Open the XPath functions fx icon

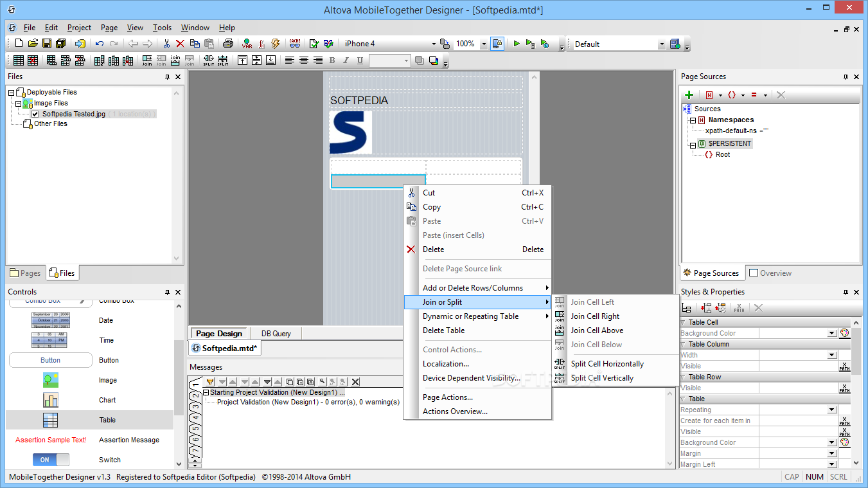(x=261, y=44)
